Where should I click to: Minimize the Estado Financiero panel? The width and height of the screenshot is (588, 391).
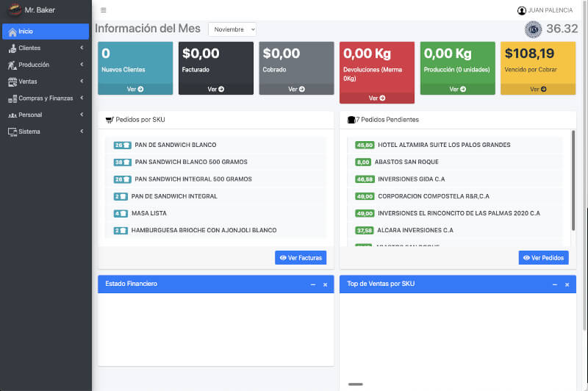click(x=313, y=284)
